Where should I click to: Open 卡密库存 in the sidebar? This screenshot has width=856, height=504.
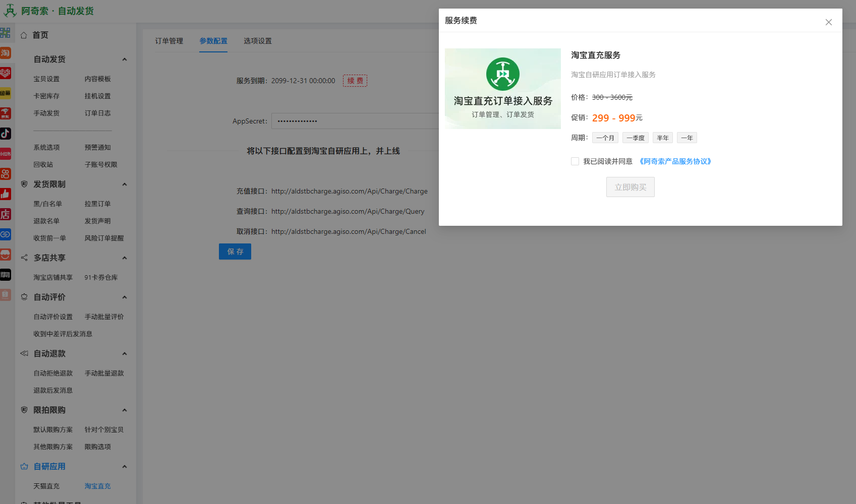(x=46, y=96)
